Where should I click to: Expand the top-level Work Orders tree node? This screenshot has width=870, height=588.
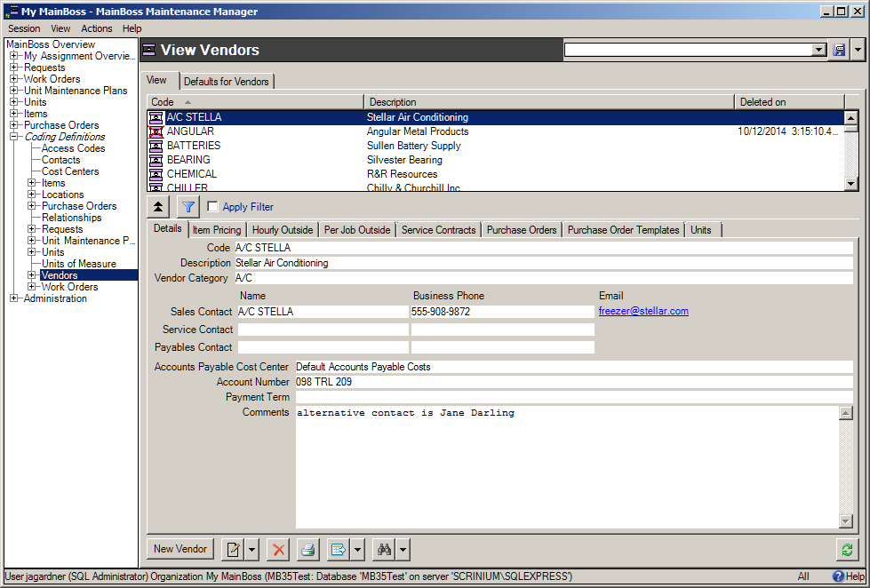(x=14, y=79)
